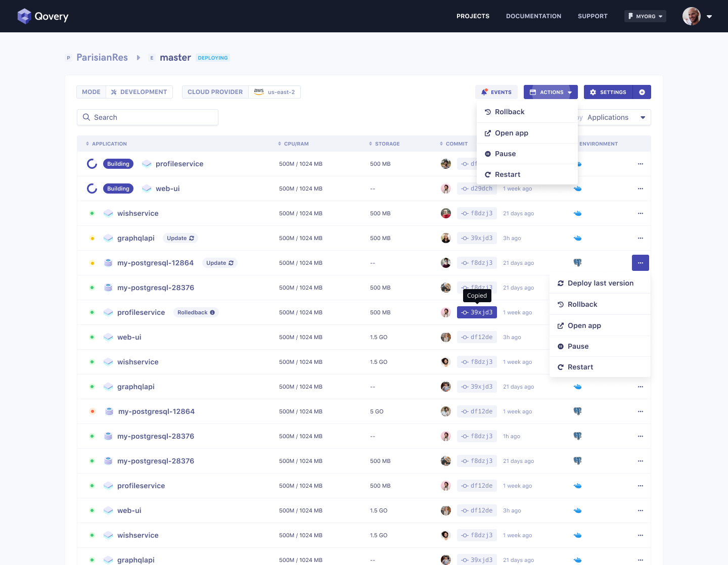Click Update badge on my-postgresql-12864
This screenshot has width=728, height=565.
coord(220,263)
